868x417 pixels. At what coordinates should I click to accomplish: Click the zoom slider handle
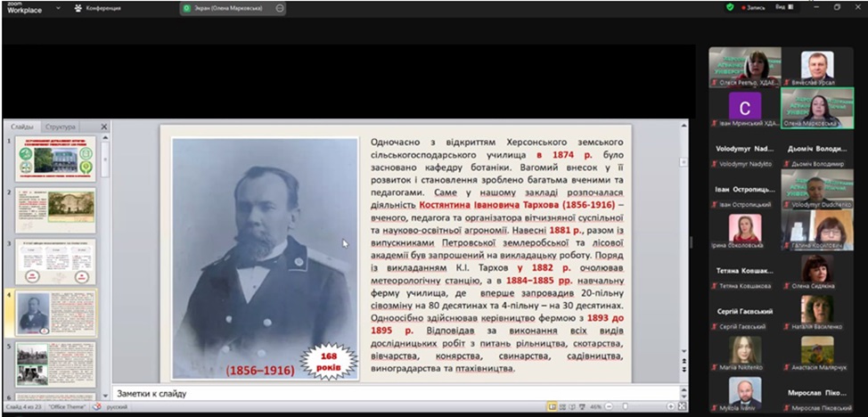[x=626, y=407]
